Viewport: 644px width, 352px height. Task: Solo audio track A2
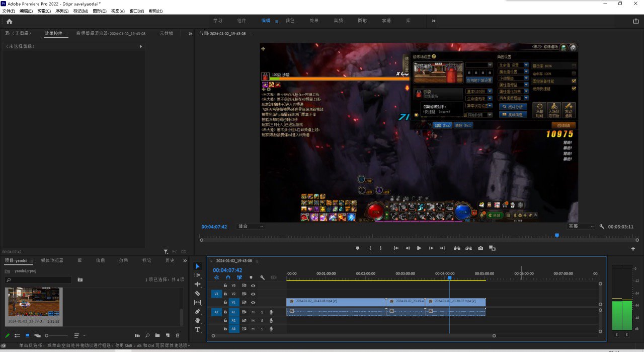tap(262, 320)
